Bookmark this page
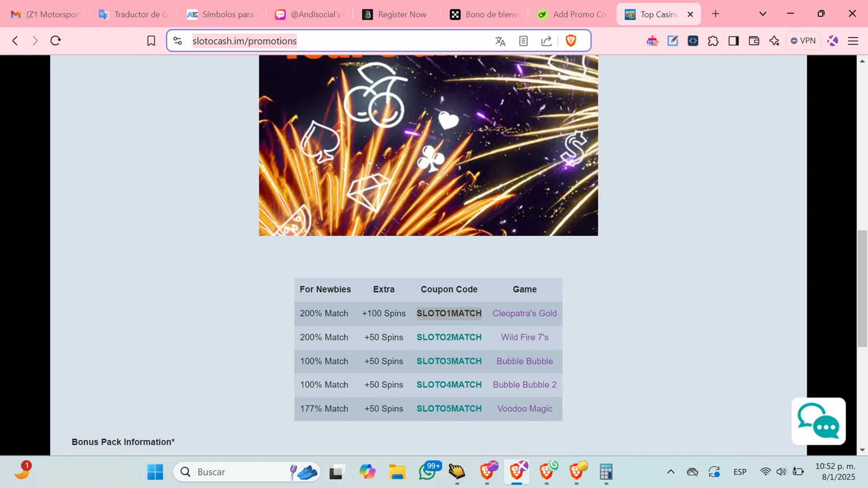868x488 pixels. click(151, 40)
